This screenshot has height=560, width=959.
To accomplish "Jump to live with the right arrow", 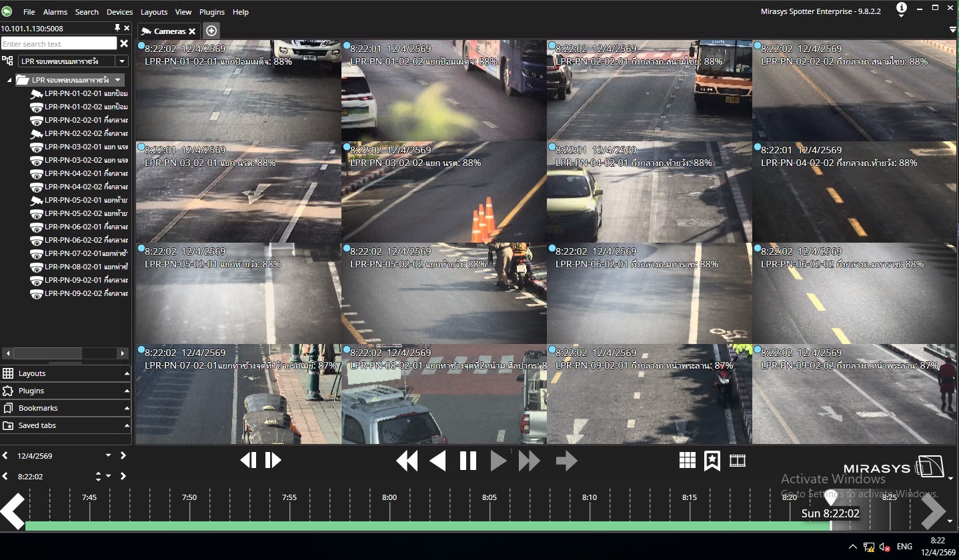I will pos(566,461).
